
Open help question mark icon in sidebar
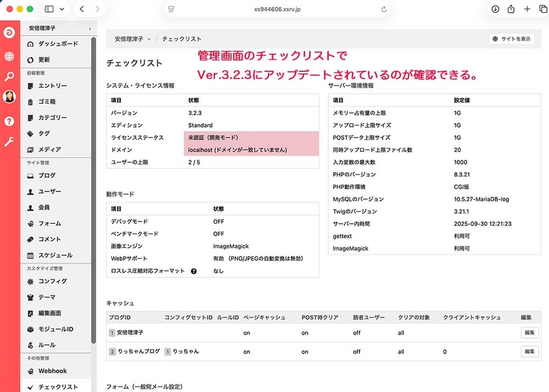click(9, 121)
